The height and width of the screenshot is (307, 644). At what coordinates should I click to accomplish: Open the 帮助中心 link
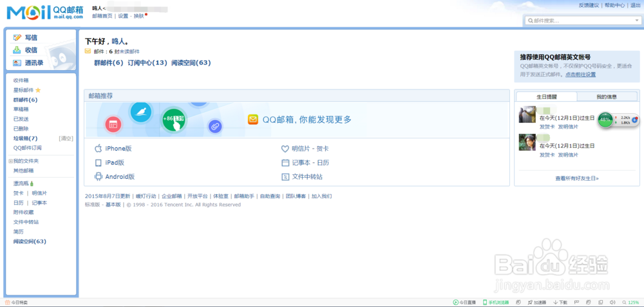(615, 5)
